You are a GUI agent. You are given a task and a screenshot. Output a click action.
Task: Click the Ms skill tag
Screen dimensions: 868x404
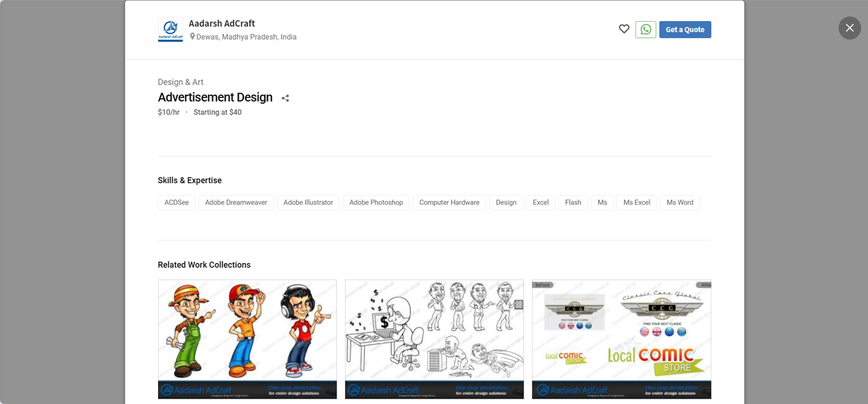(602, 203)
